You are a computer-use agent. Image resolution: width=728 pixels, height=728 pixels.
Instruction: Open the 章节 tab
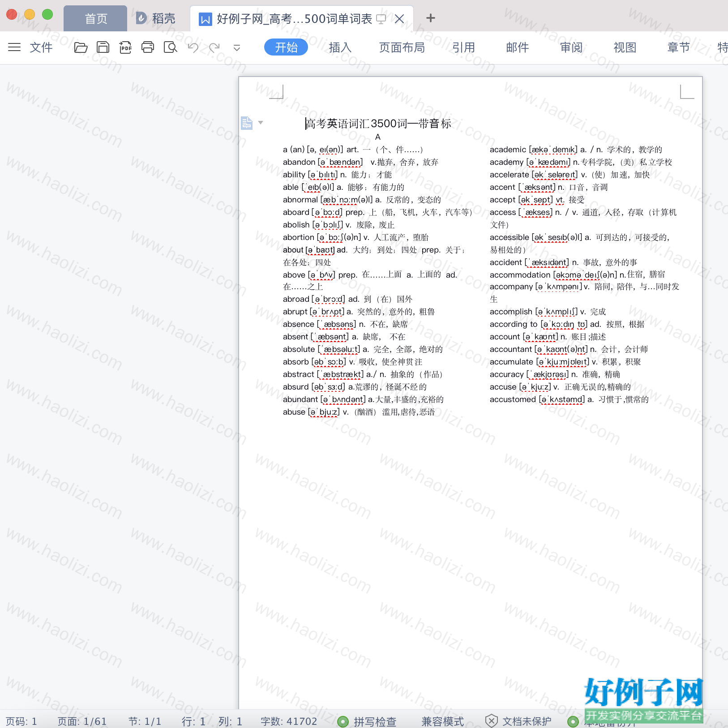pyautogui.click(x=679, y=47)
